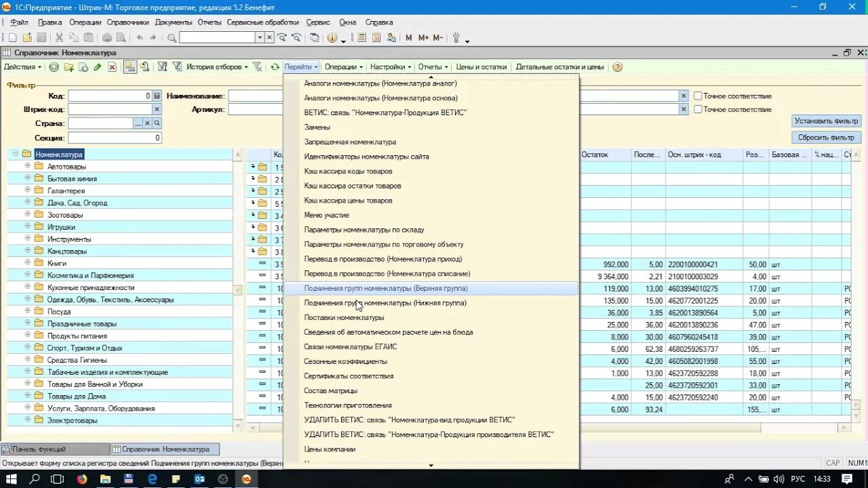Expand the Автотовары tree folder
The width and height of the screenshot is (868, 488).
click(x=28, y=166)
